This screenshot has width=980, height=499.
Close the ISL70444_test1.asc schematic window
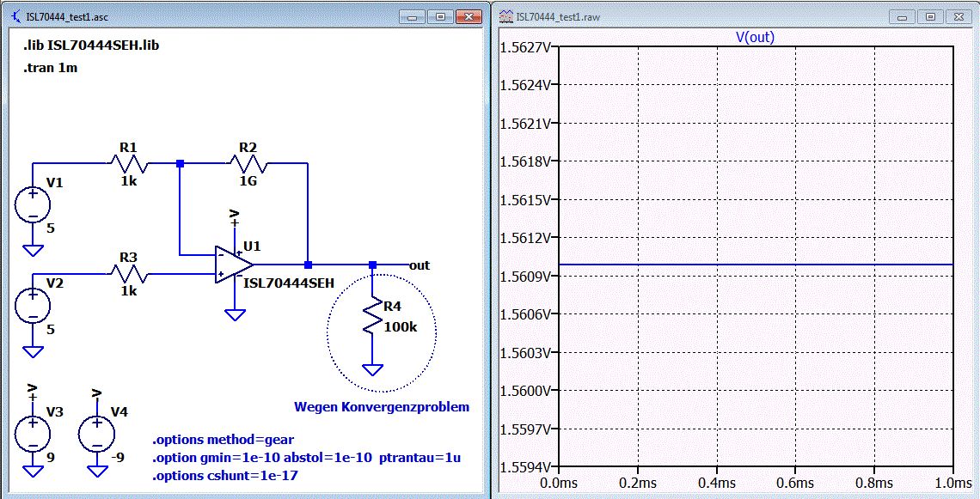tap(468, 17)
